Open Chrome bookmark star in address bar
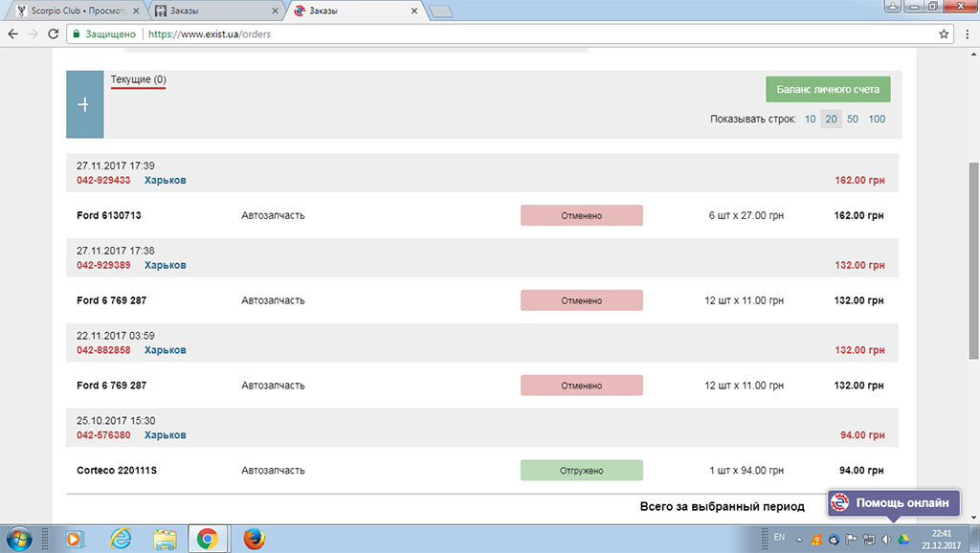The width and height of the screenshot is (980, 553). tap(944, 33)
